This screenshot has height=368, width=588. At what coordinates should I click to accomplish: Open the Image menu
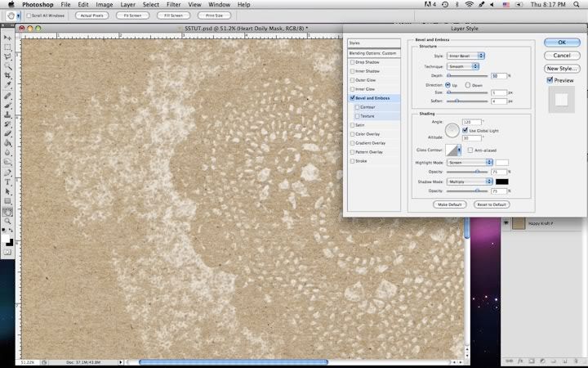point(105,5)
